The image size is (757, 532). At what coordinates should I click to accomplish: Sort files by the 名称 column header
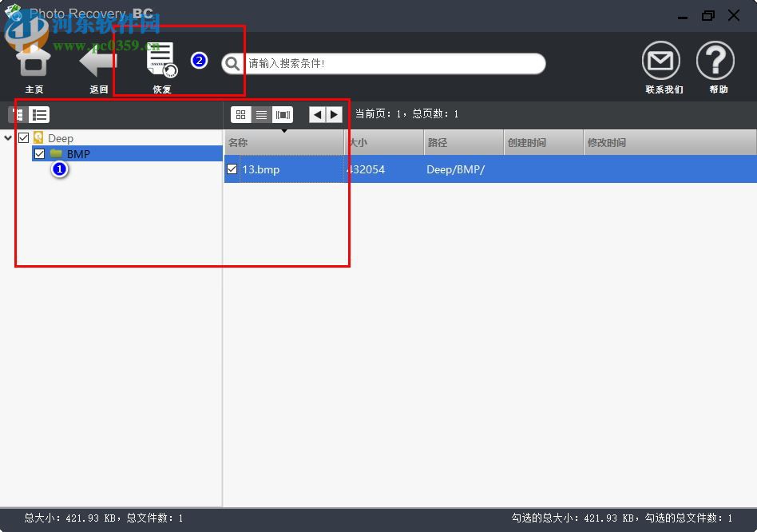point(237,141)
